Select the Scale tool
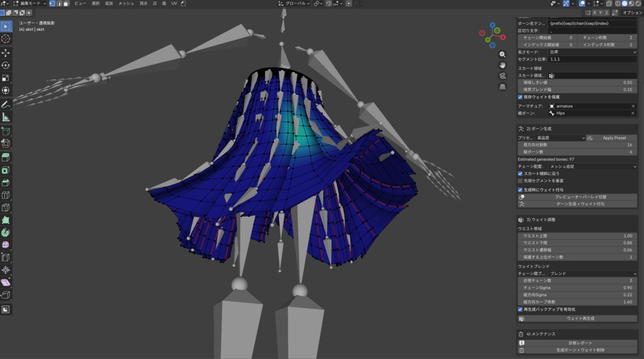Image resolution: width=644 pixels, height=359 pixels. (6, 77)
